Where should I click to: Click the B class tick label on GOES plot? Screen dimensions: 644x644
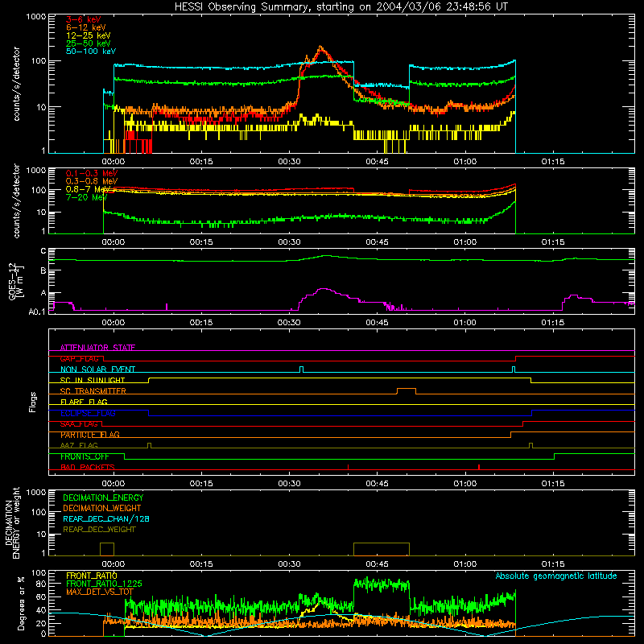[x=43, y=271]
